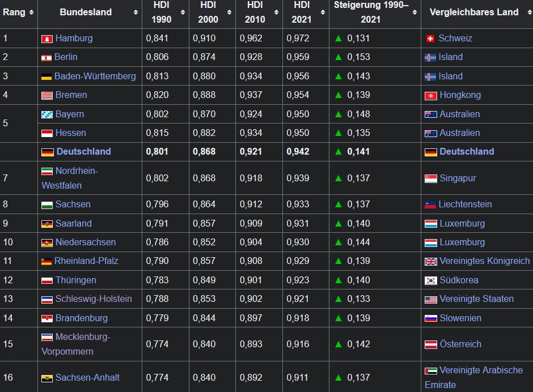Click the Sachsen-Anhalt flag icon
The width and height of the screenshot is (533, 392).
tap(47, 378)
